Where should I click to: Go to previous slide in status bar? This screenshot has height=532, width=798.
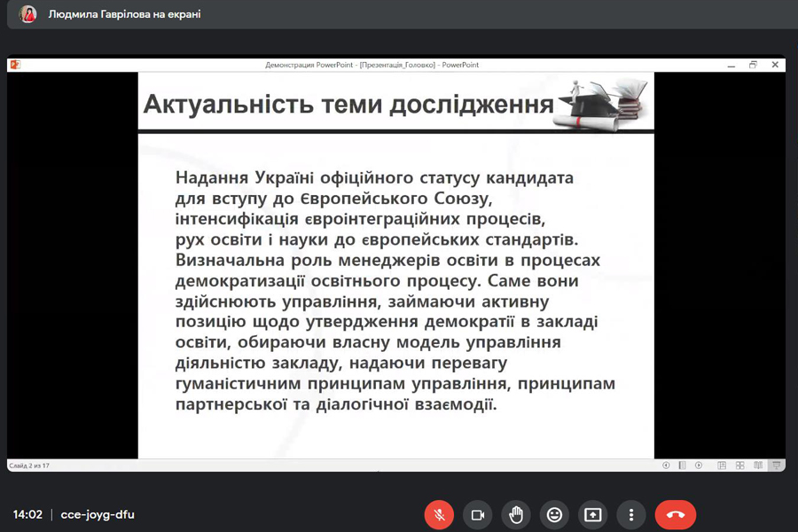pos(666,465)
